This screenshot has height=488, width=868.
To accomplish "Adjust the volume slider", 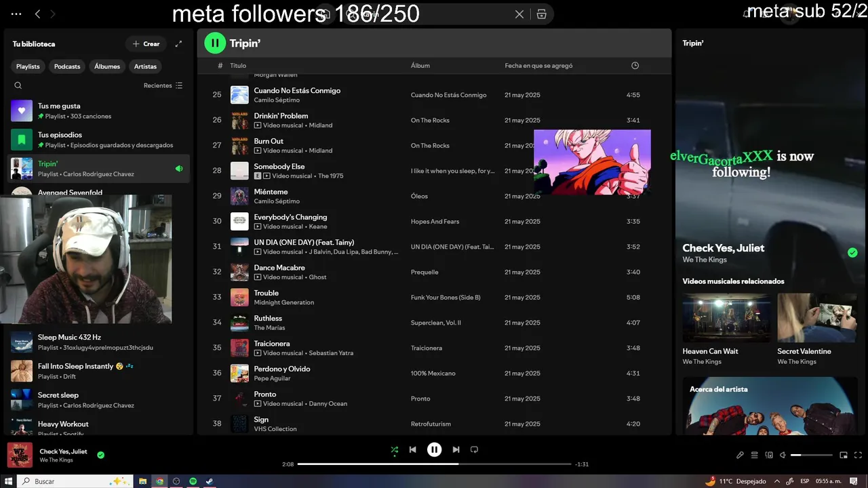I will [811, 455].
